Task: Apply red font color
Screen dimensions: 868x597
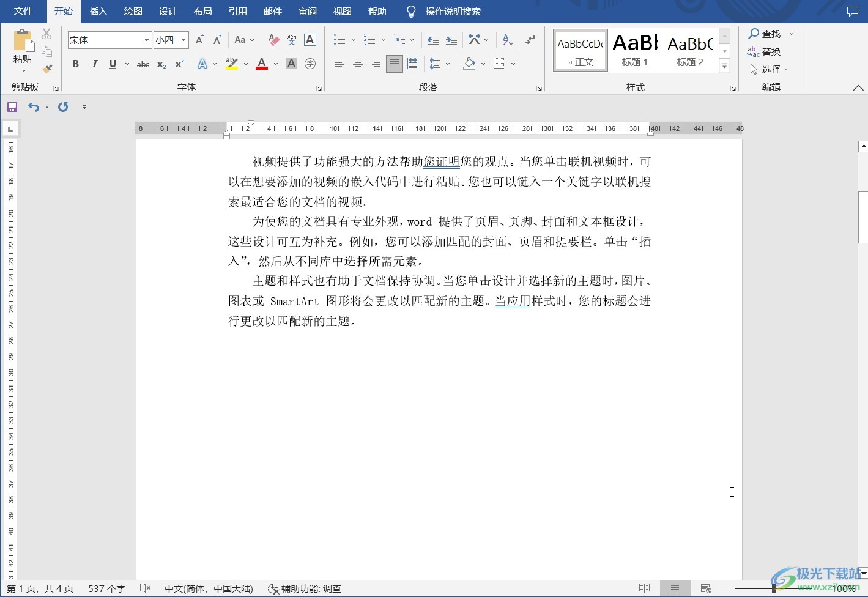Action: coord(262,64)
